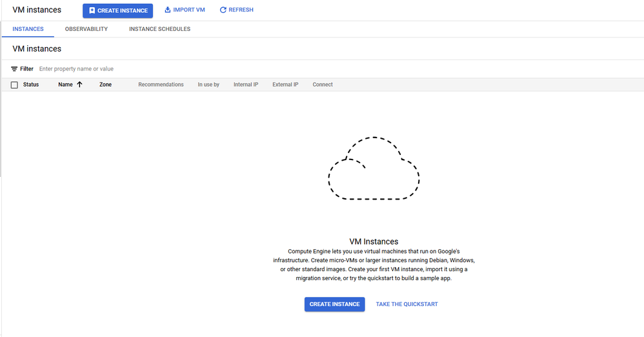644x337 pixels.
Task: Tick the select-all checkbox in table header
Action: tap(14, 85)
